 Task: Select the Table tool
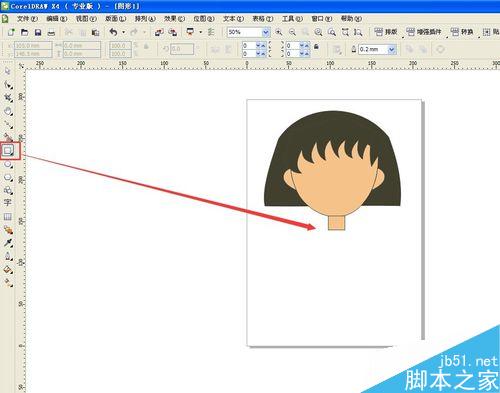pyautogui.click(x=8, y=217)
